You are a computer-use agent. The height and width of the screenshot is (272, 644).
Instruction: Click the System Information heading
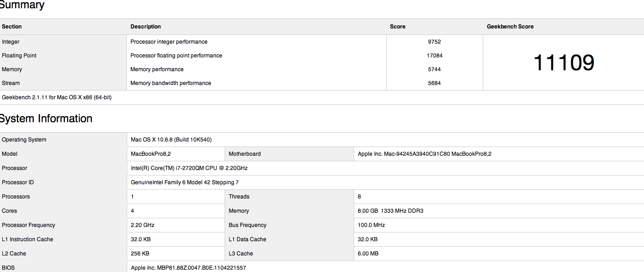pos(46,119)
